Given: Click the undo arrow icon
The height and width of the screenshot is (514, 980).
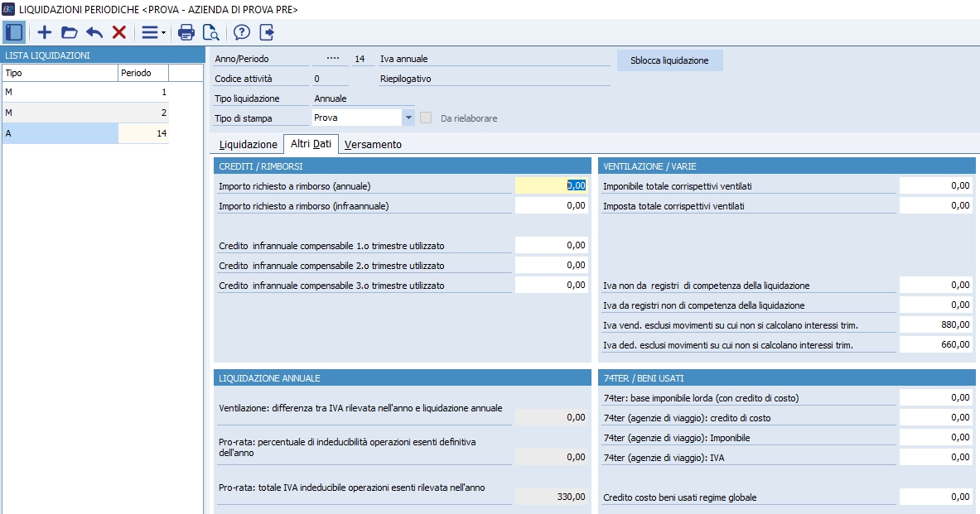Looking at the screenshot, I should (x=94, y=32).
